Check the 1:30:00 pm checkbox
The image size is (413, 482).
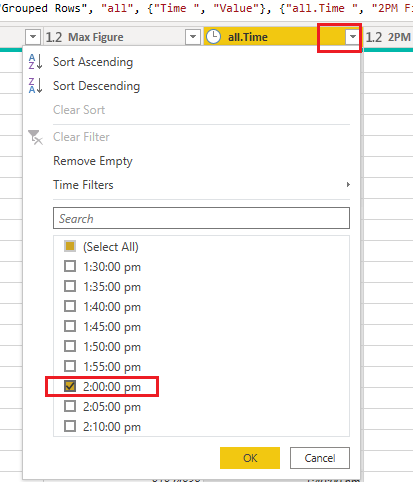[x=70, y=266]
